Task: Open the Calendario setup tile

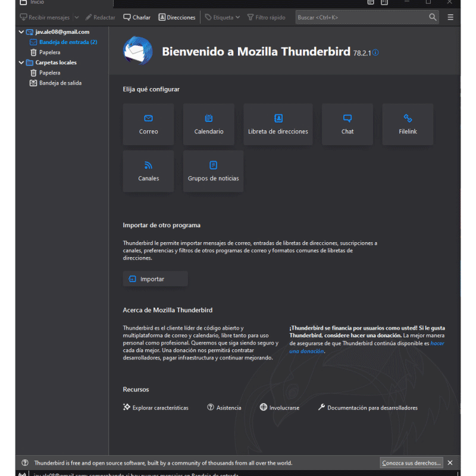Action: pyautogui.click(x=208, y=124)
